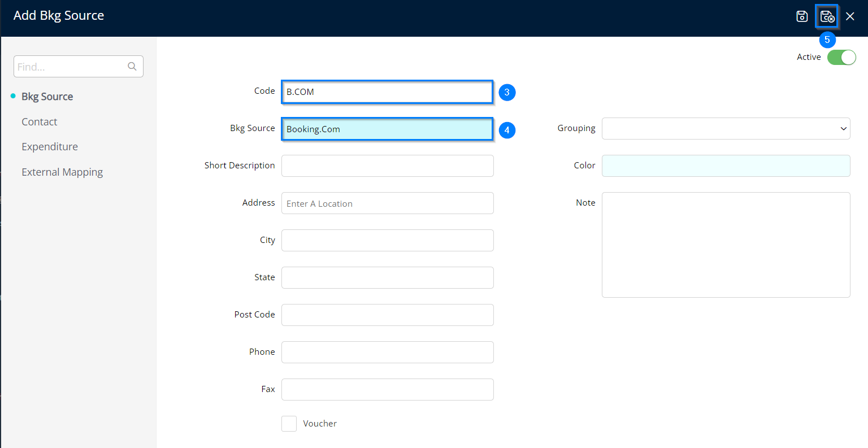The height and width of the screenshot is (448, 868).
Task: Check the Voucher checkbox
Action: (289, 424)
